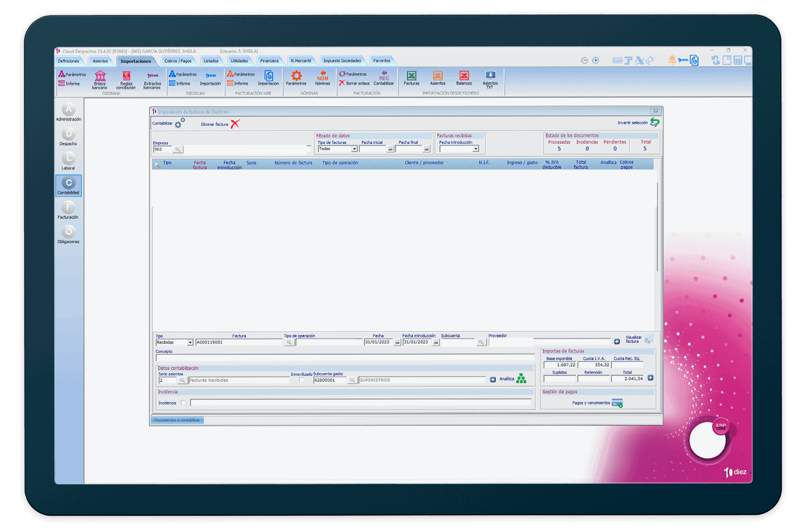Viewport: 806px width, 532px height.
Task: Expand the Tipo de facturas dropdown
Action: [354, 149]
